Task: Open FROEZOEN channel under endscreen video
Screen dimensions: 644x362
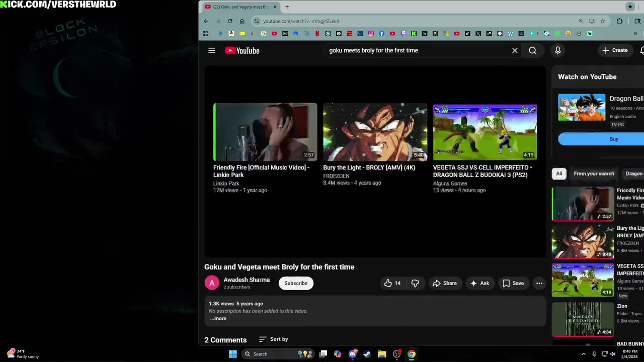Action: pos(336,176)
